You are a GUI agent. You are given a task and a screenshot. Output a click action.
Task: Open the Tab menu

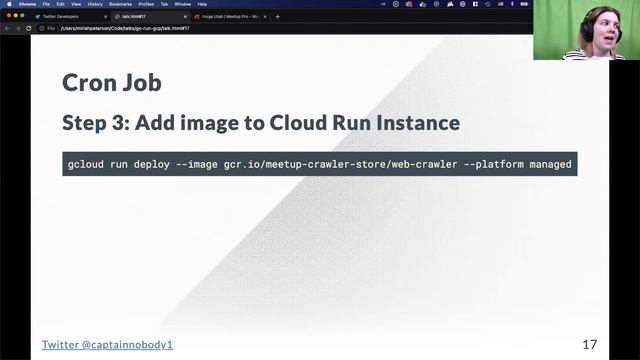click(x=164, y=4)
